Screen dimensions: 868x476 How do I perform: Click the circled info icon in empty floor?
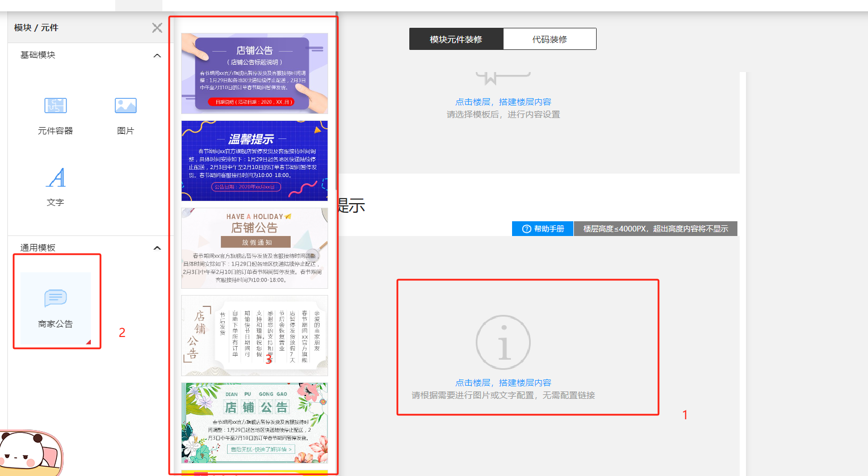coord(503,343)
